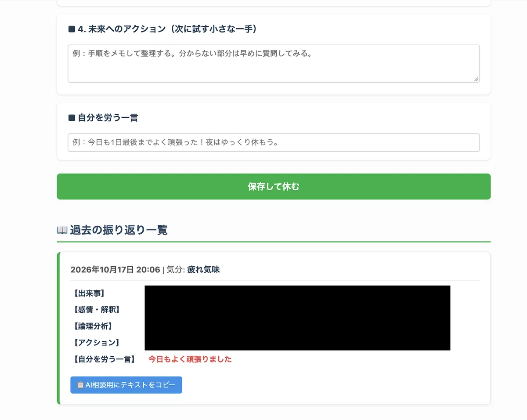Click the 4. 未来へのアクション section heading

(167, 29)
